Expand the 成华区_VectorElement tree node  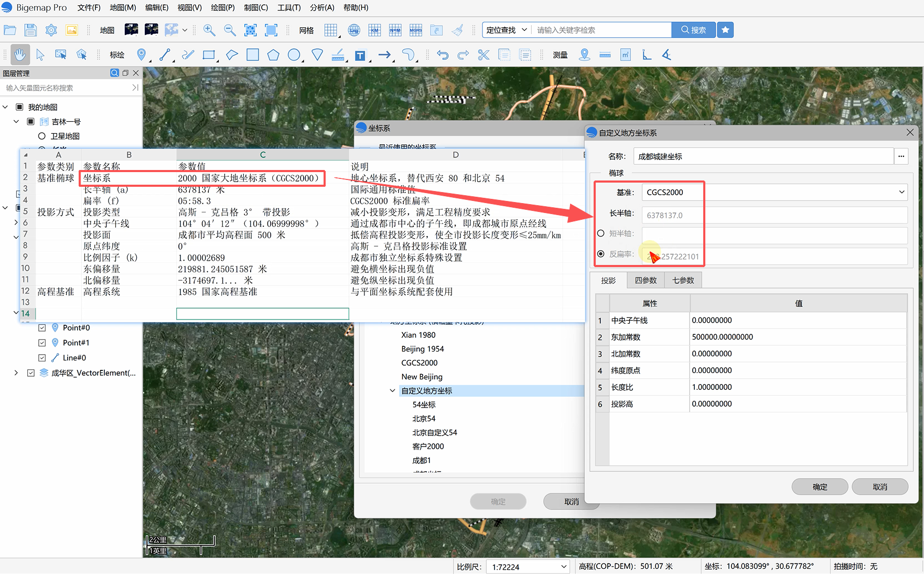16,373
